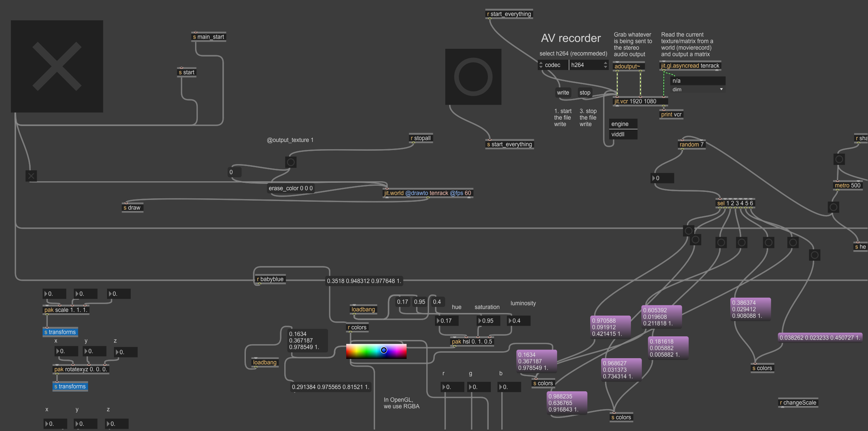868x431 pixels.
Task: Click the rightmost bang below sel 1 2 3 4 5 6
Action: 814,255
